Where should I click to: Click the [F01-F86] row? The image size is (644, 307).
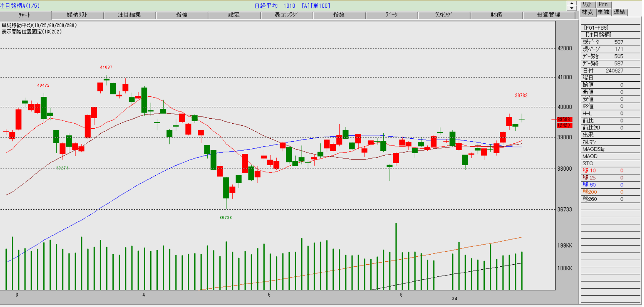tap(610, 28)
